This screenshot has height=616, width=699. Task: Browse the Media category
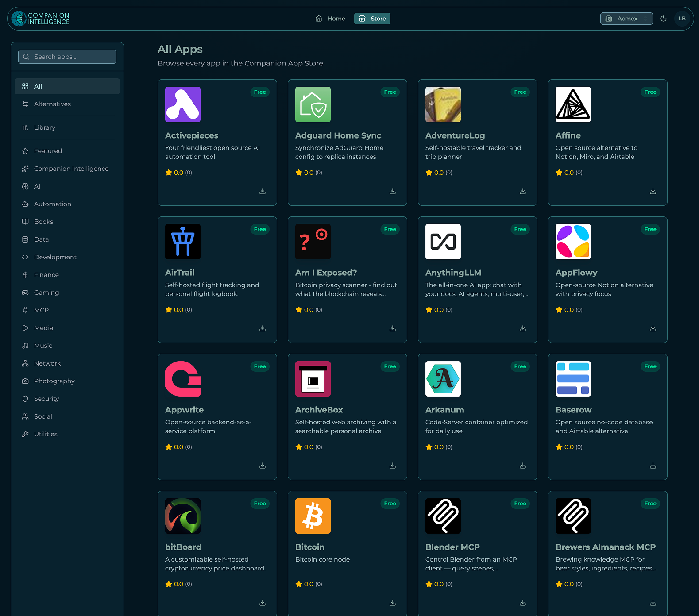pos(67,328)
